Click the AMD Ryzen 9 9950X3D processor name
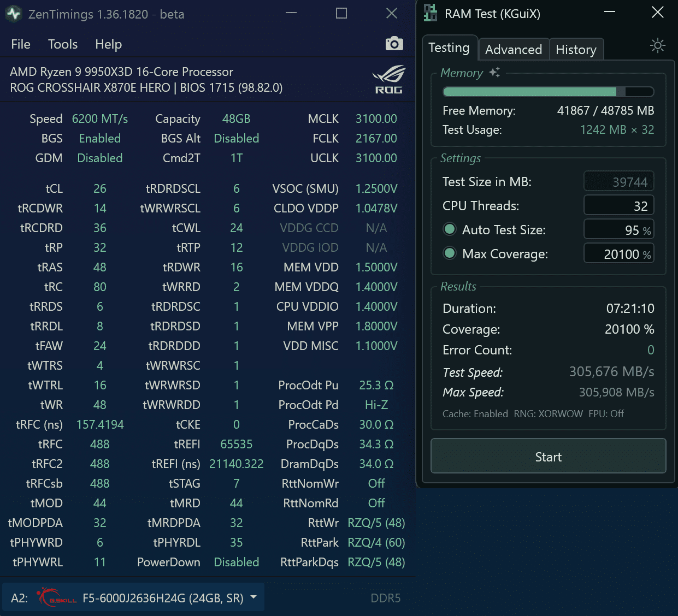Viewport: 678px width, 616px height. coord(121,72)
